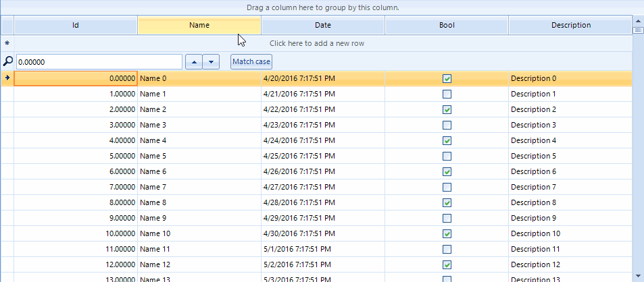Sort by the Description column header

coord(570,26)
